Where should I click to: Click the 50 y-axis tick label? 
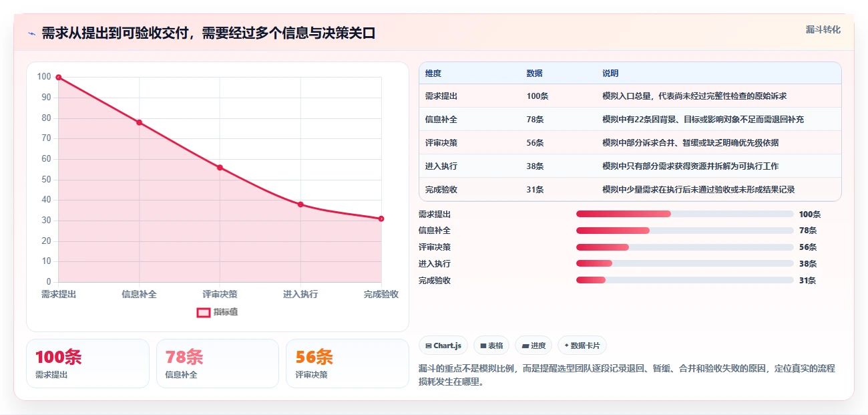click(46, 179)
